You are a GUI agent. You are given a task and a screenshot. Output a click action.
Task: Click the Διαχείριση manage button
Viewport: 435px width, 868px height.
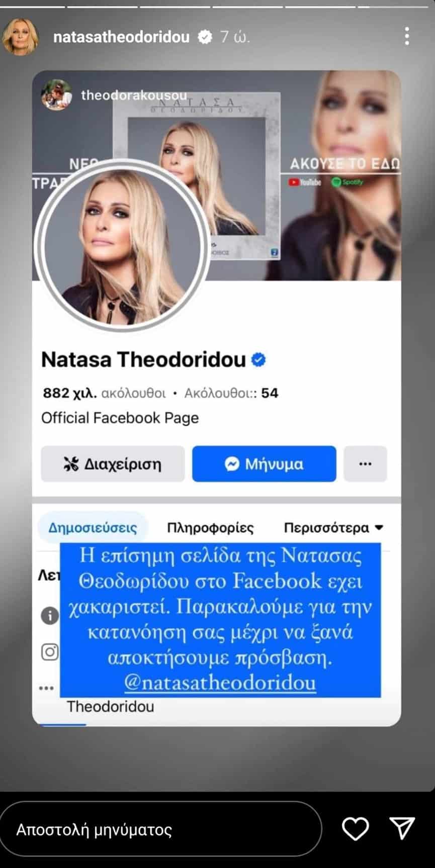click(x=113, y=463)
